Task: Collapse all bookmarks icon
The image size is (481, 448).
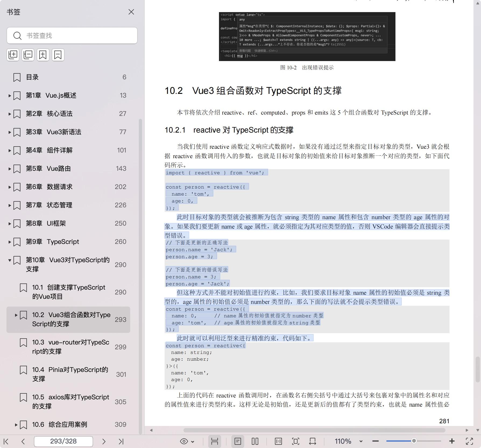Action: pos(28,55)
